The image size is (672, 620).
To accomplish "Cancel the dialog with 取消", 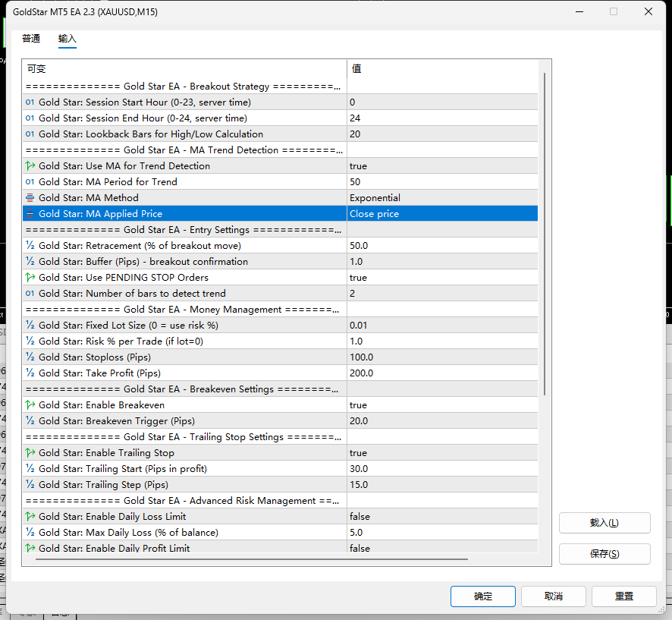I will 553,596.
